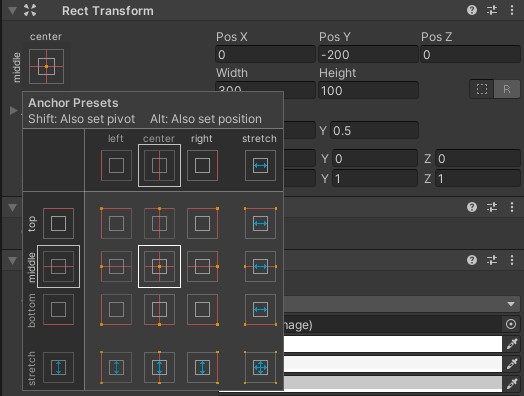Select the vertical stretch preset in side column
Screen dimensions: 524x396
click(x=58, y=367)
